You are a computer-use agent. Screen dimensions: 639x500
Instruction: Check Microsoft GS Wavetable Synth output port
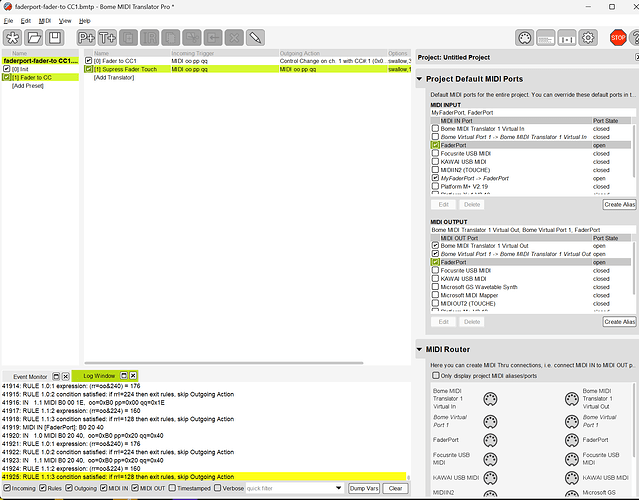point(435,287)
